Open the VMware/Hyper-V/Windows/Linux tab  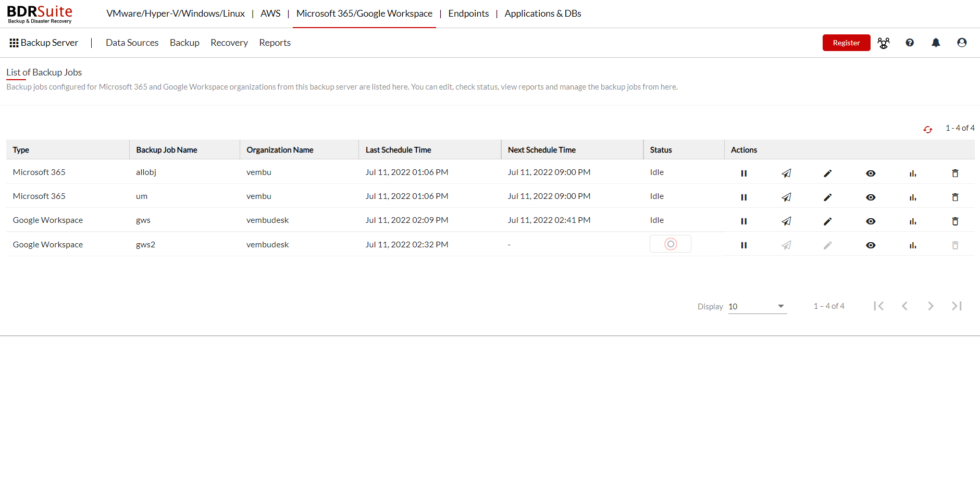176,14
